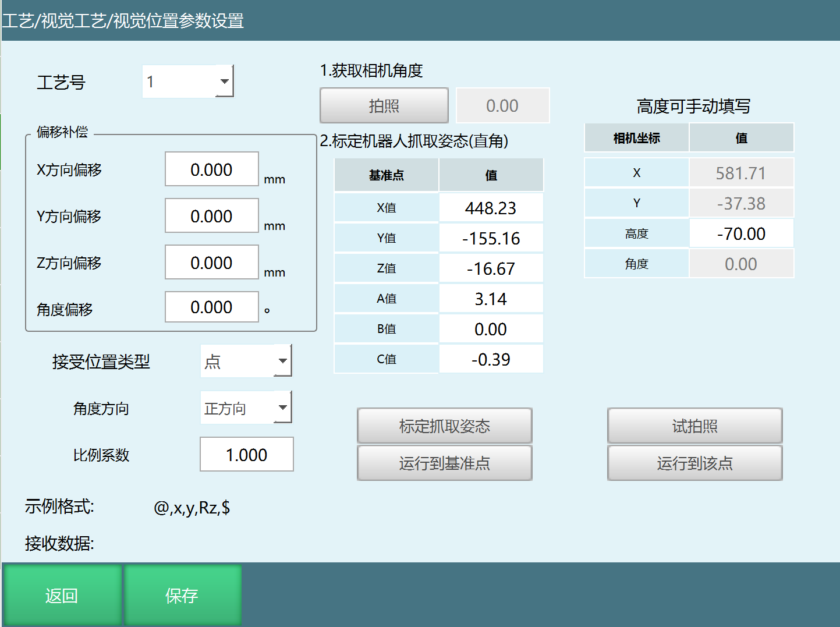Open the 工艺号 dropdown
Screen dimensions: 840x627
[x=224, y=82]
